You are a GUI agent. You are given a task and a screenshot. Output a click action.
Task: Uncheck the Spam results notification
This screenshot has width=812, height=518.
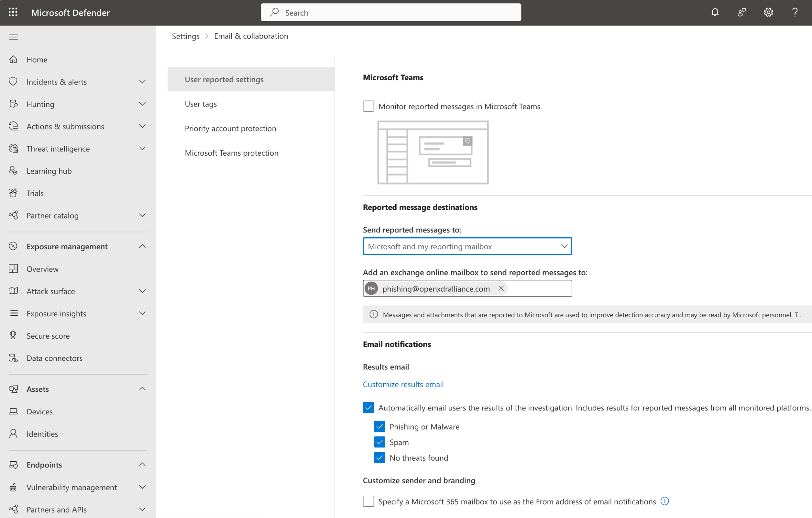pos(379,442)
